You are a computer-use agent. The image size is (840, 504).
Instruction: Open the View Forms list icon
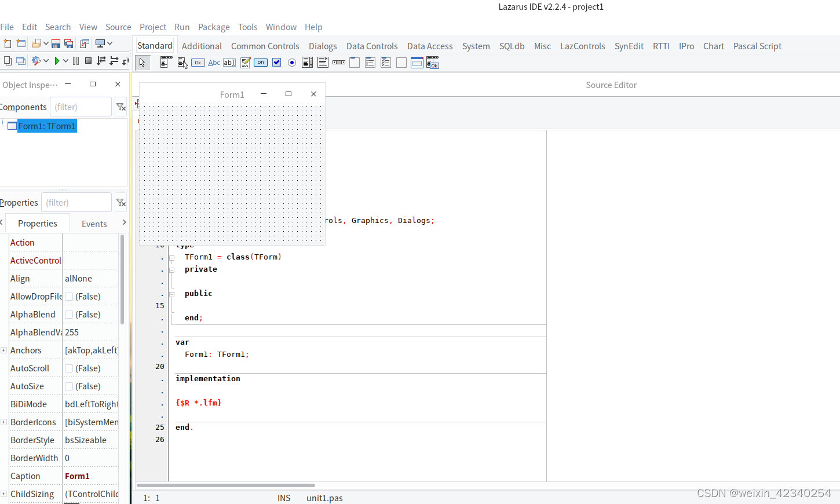(x=21, y=61)
